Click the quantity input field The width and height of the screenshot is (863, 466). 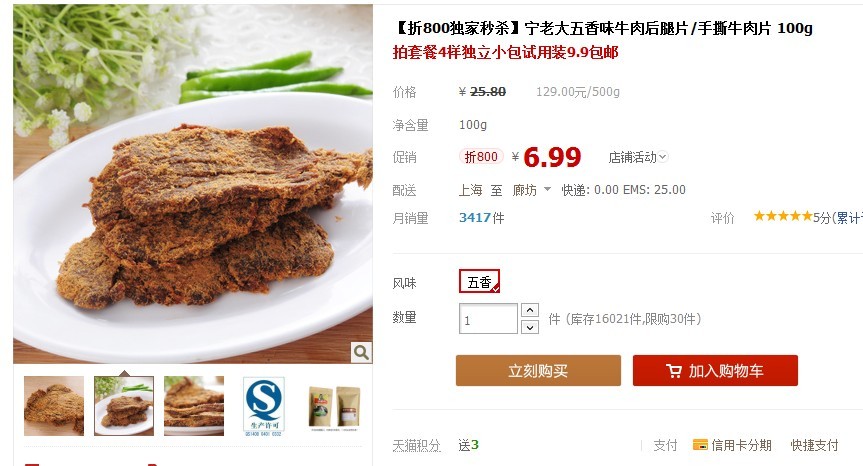tap(488, 319)
